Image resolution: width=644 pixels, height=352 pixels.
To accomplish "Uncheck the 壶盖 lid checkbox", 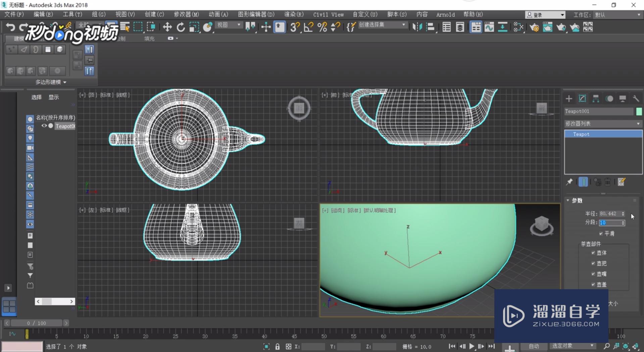I will pyautogui.click(x=593, y=284).
